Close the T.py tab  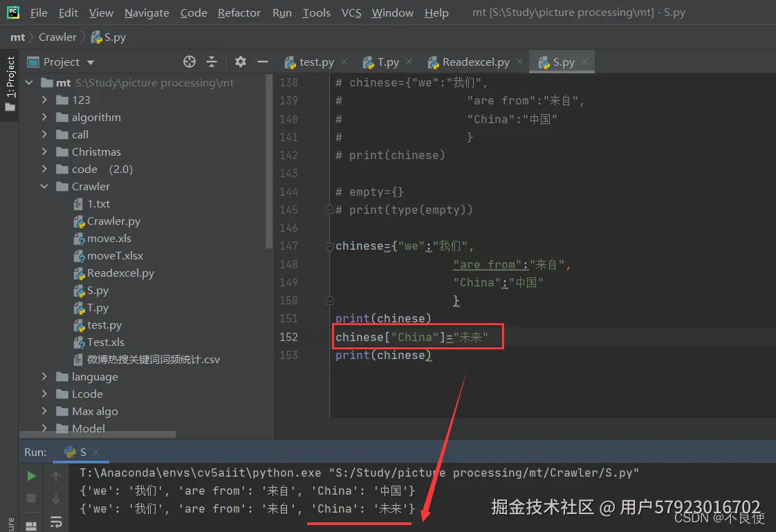409,62
